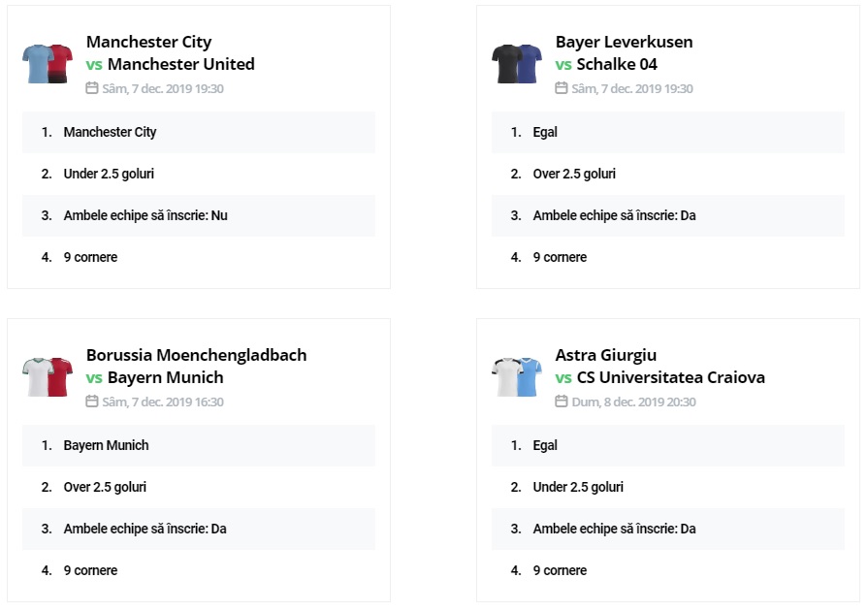The image size is (868, 611).
Task: Select 'Under 2.5 goluri' in Manchester derby card
Action: [x=109, y=174]
